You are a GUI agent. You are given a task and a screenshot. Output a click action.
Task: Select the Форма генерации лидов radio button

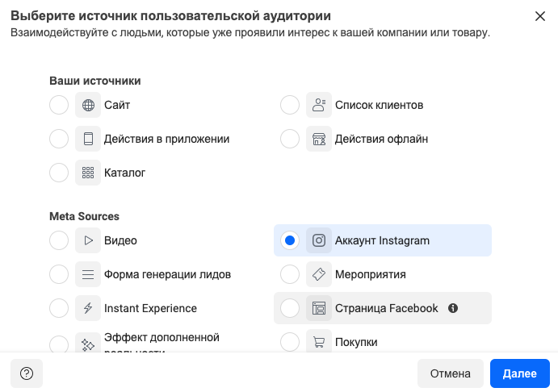(59, 274)
